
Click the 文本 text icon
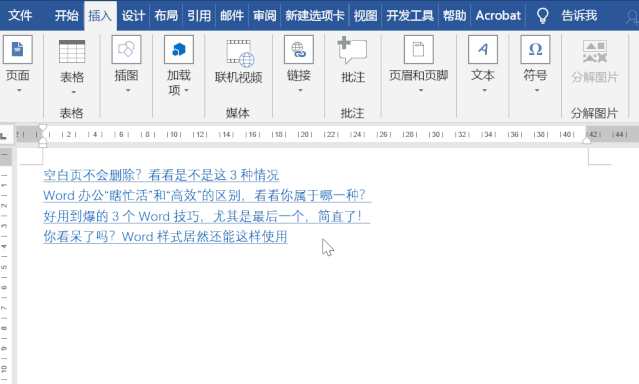click(x=483, y=49)
